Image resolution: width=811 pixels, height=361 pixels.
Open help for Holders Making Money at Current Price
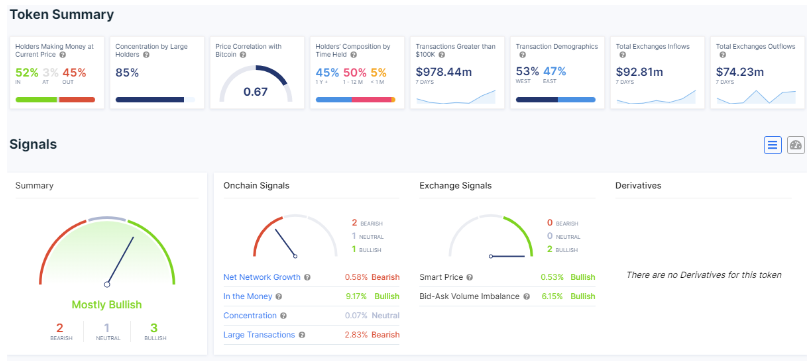click(63, 54)
